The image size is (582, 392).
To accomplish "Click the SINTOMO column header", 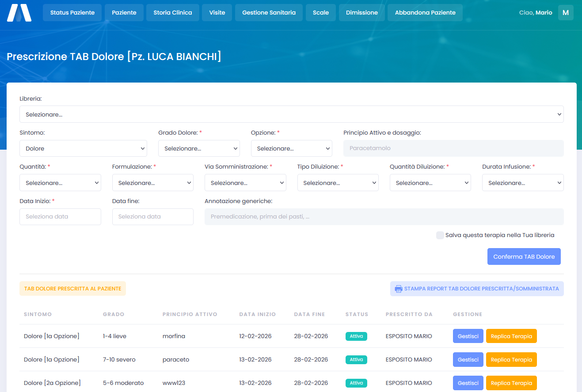I will click(38, 314).
